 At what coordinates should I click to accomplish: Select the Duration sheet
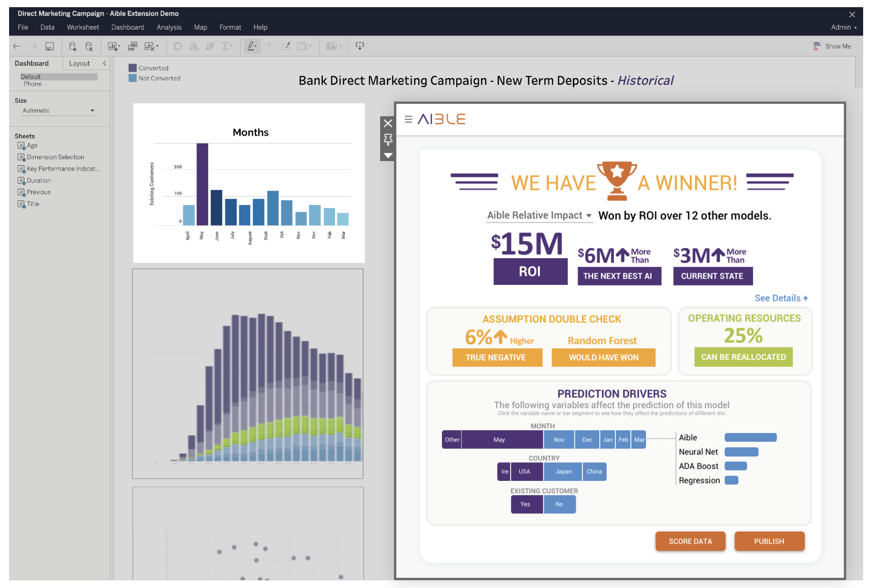pyautogui.click(x=34, y=181)
